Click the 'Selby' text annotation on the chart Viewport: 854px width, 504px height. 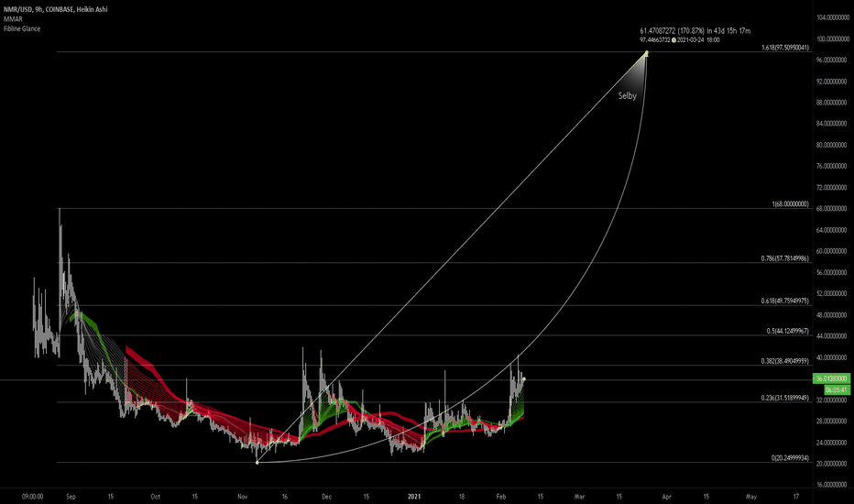click(627, 95)
